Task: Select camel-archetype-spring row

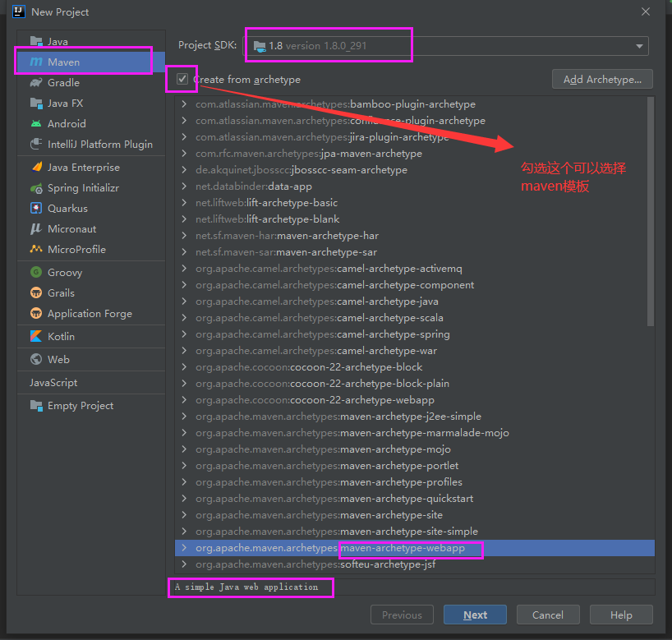Action: 414,334
